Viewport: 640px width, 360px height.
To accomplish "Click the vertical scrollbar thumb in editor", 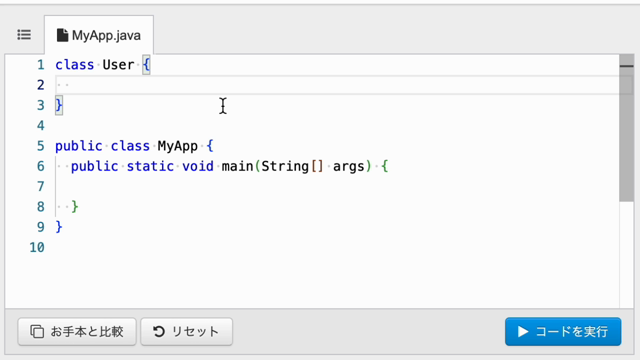I will click(626, 129).
